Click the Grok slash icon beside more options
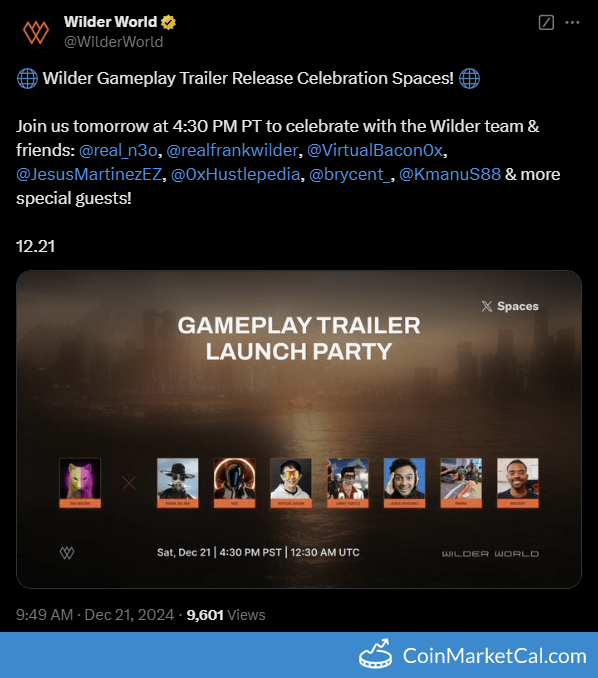598x678 pixels. [546, 22]
